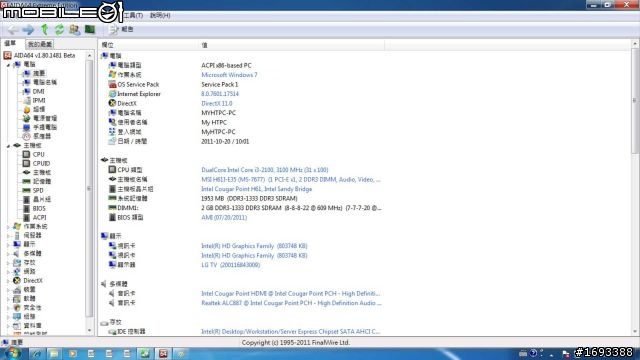
Task: Expand the 網路 tree node
Action: (x=8, y=271)
